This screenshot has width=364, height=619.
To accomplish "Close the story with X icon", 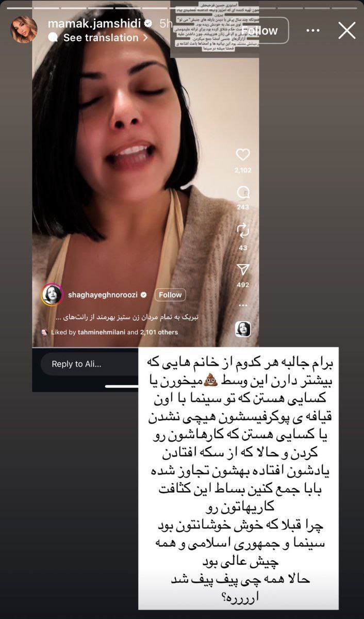I will [x=346, y=30].
